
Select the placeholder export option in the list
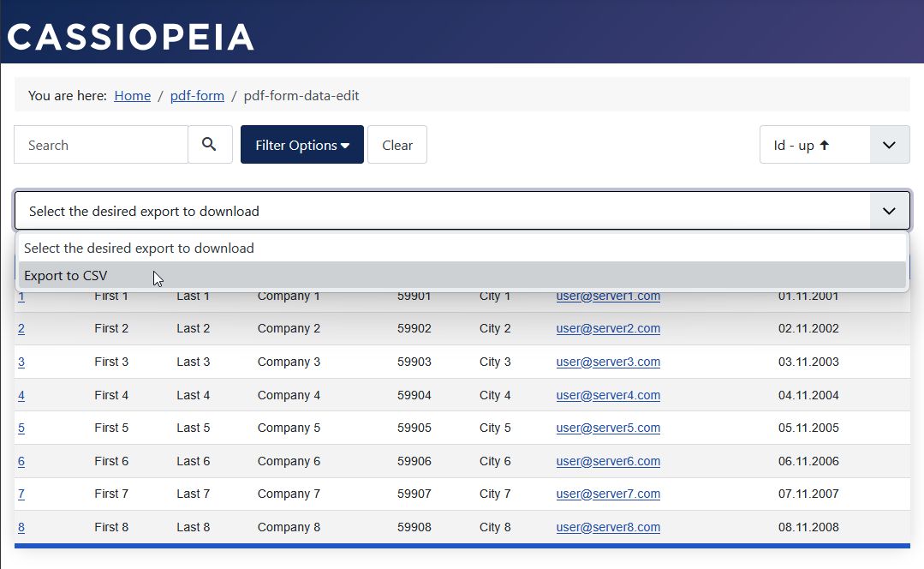(140, 248)
